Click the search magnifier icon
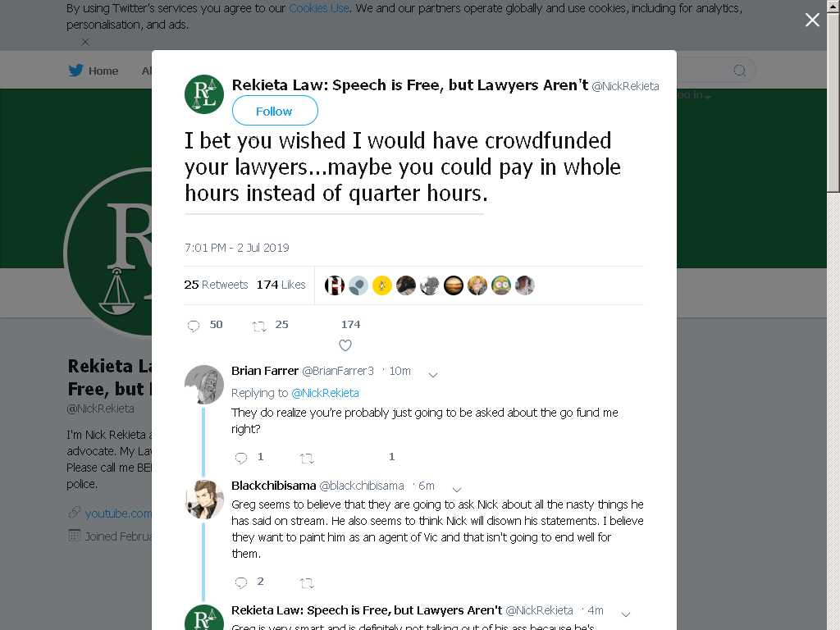Image resolution: width=840 pixels, height=630 pixels. (x=739, y=71)
